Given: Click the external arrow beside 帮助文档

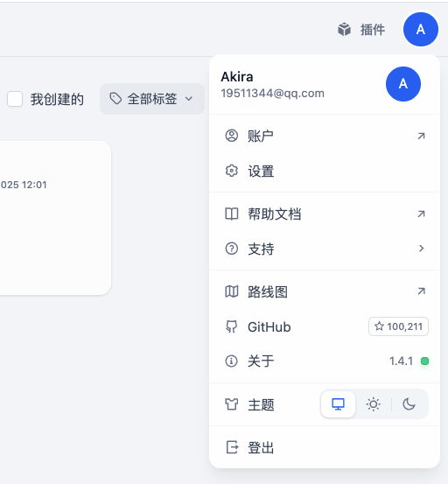Looking at the screenshot, I should (421, 214).
